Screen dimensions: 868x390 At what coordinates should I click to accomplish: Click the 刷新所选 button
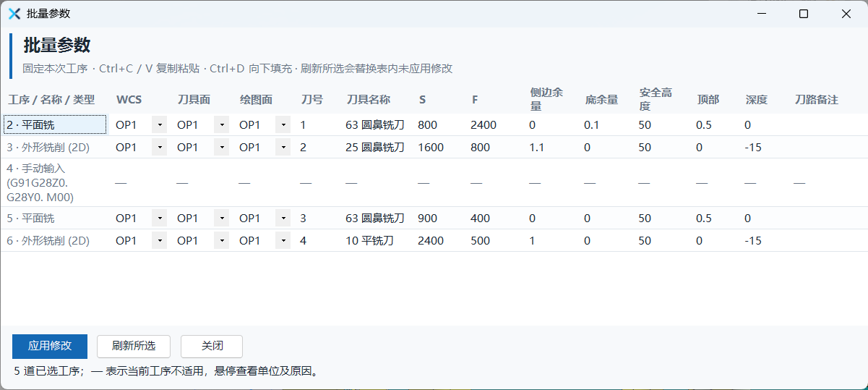133,346
